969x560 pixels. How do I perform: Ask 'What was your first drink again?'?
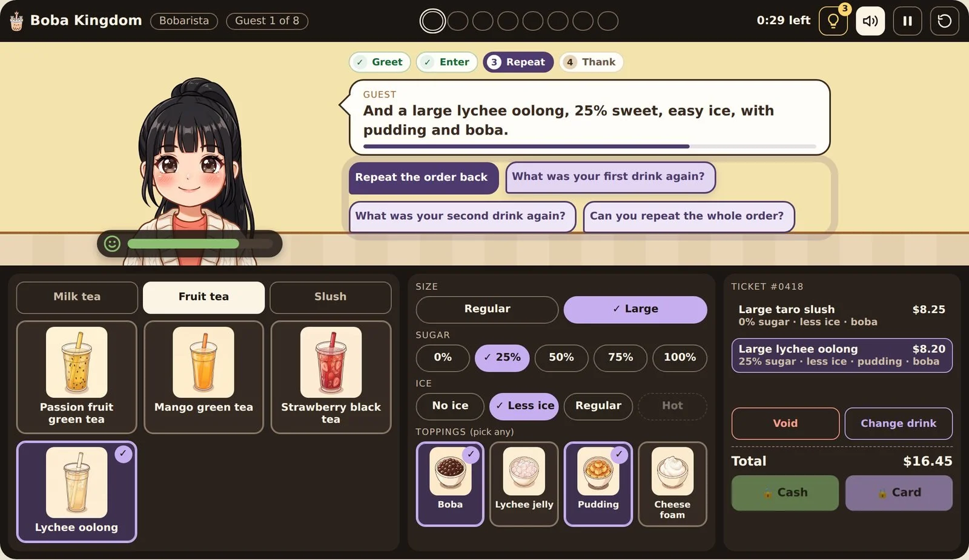click(x=610, y=177)
